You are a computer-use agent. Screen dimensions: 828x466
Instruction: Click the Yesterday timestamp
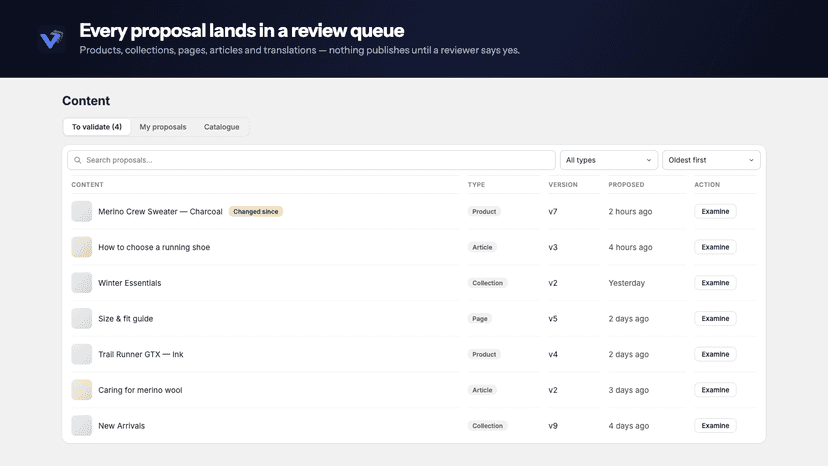tap(626, 283)
